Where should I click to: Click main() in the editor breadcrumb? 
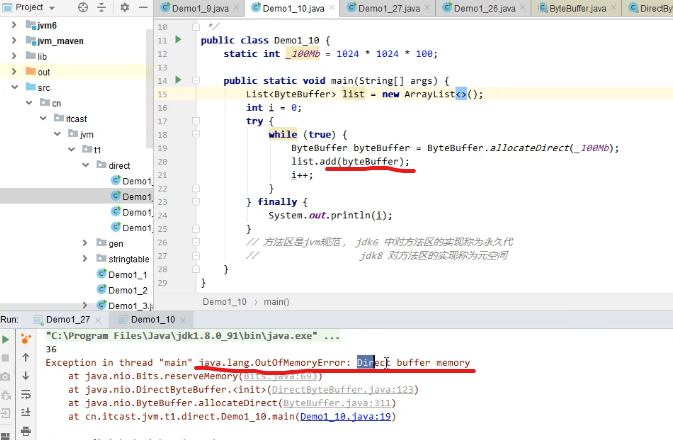[276, 302]
